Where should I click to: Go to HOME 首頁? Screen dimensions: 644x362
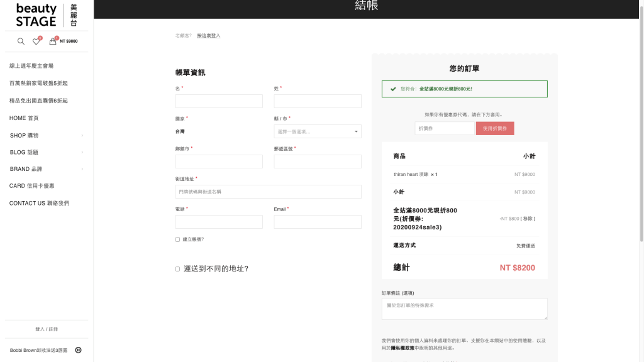[x=24, y=118]
